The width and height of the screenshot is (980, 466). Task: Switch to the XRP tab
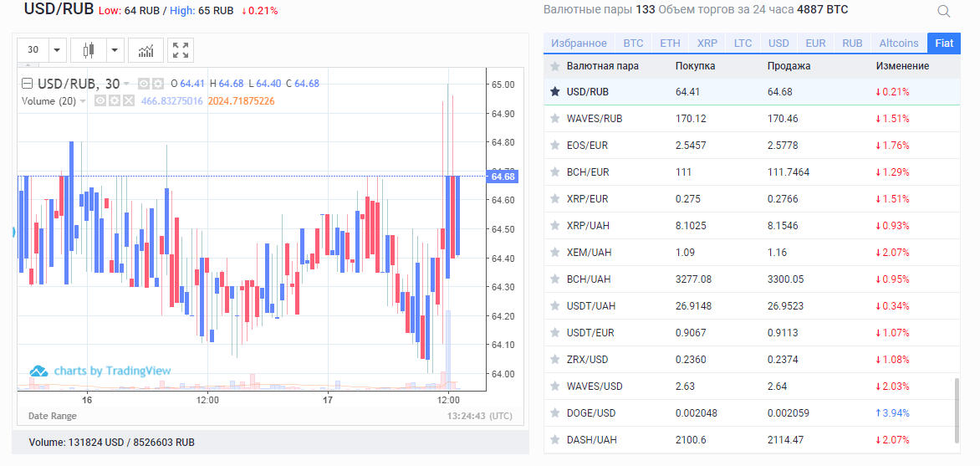(707, 44)
